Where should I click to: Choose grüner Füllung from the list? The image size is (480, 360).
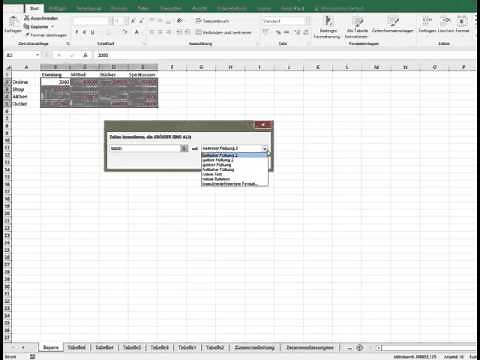[234, 165]
